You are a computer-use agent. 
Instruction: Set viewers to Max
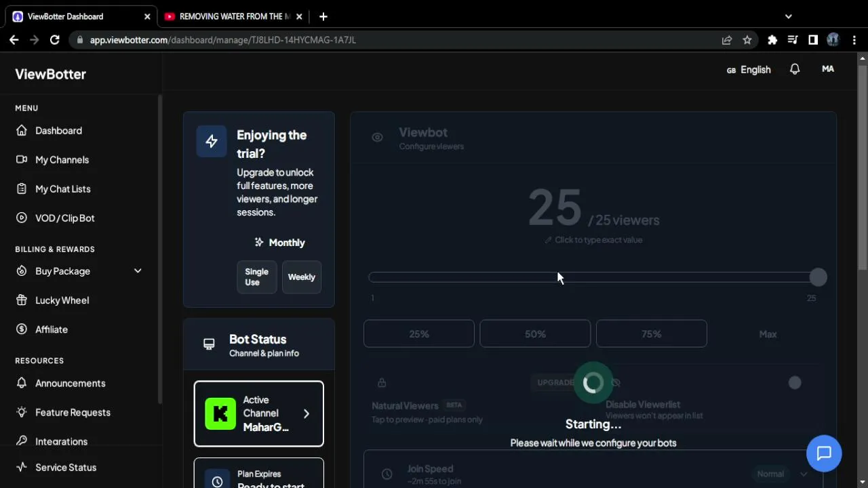[768, 334]
